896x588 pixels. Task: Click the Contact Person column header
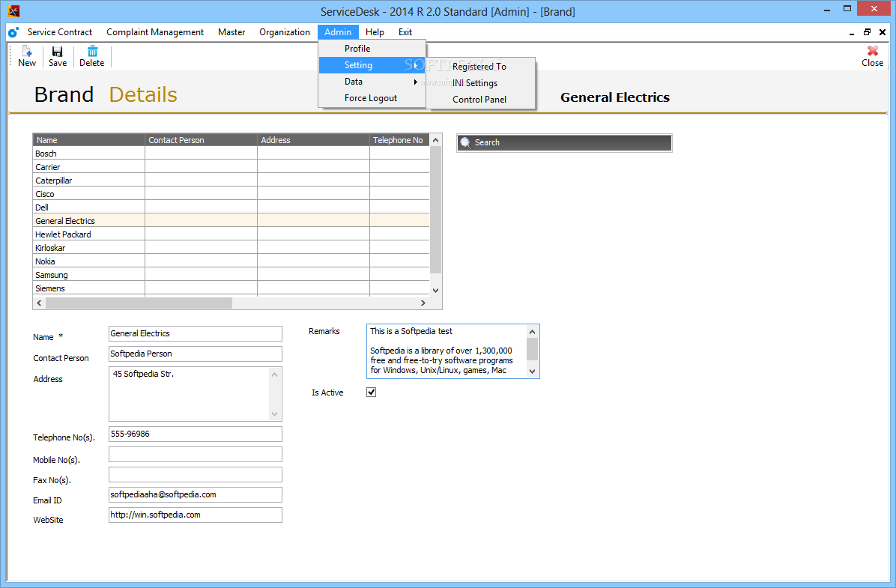coord(201,140)
